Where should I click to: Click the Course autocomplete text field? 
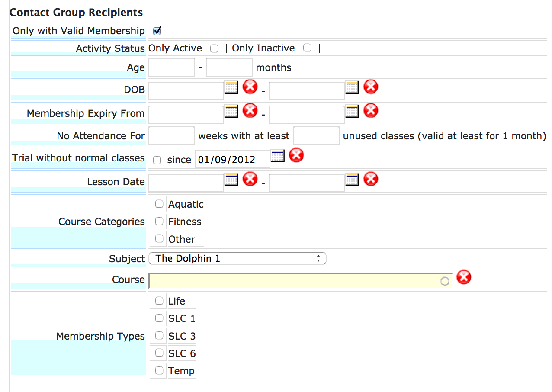(300, 281)
